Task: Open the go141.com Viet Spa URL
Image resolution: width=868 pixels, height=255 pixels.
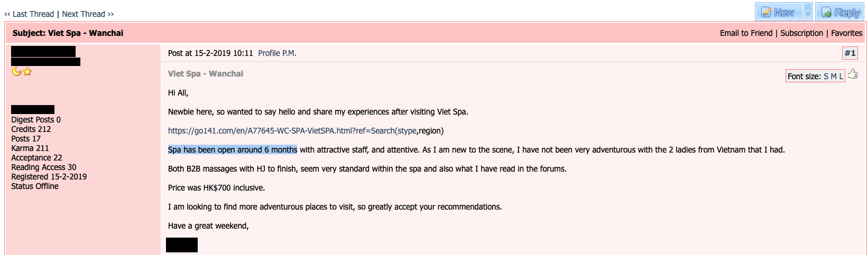Action: coord(292,131)
